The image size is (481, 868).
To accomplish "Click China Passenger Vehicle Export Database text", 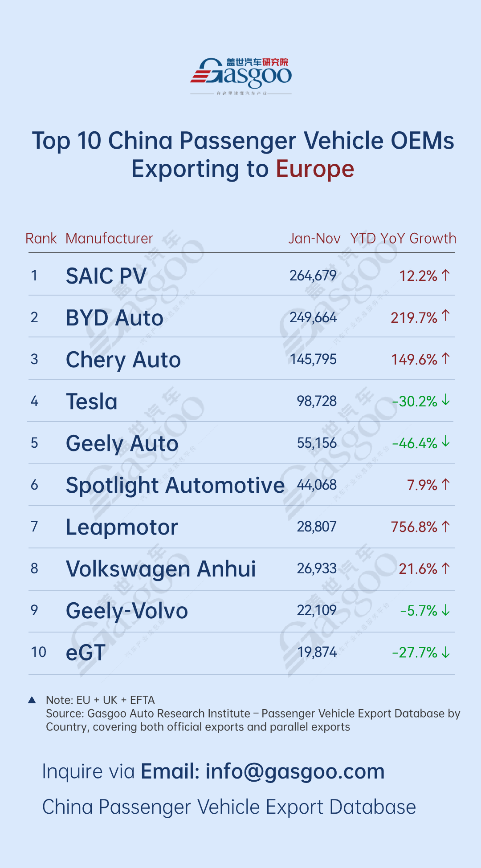I will 229,807.
